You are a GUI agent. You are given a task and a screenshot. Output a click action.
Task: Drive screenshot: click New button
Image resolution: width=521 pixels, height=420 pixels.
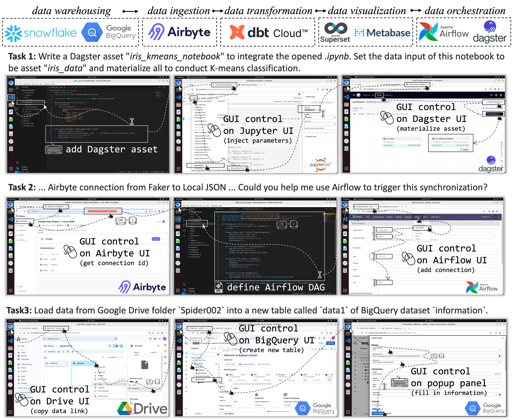(21, 346)
